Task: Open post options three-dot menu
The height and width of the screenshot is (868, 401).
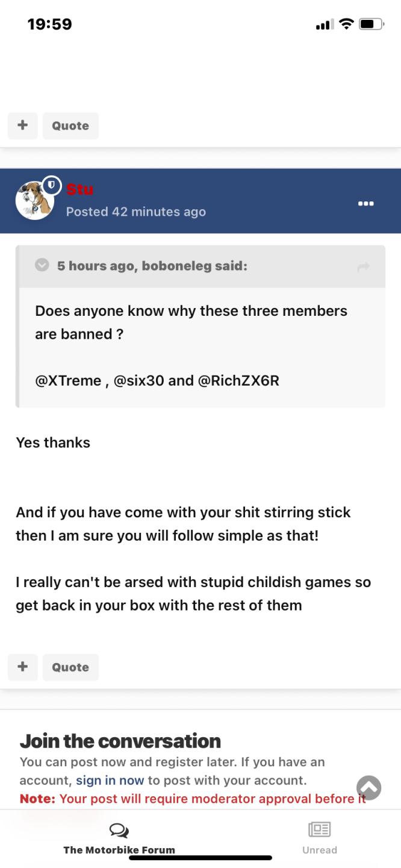Action: pos(365,204)
